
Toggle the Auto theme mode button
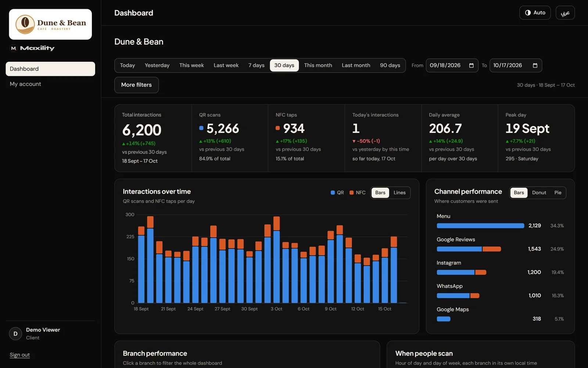click(535, 13)
